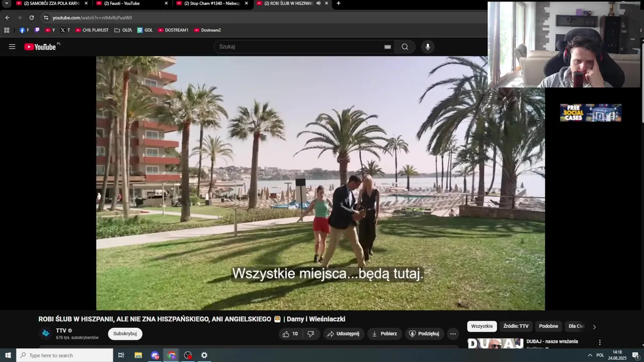Click the Pobierz download button
Viewport: 644px width, 362px height.
click(384, 334)
